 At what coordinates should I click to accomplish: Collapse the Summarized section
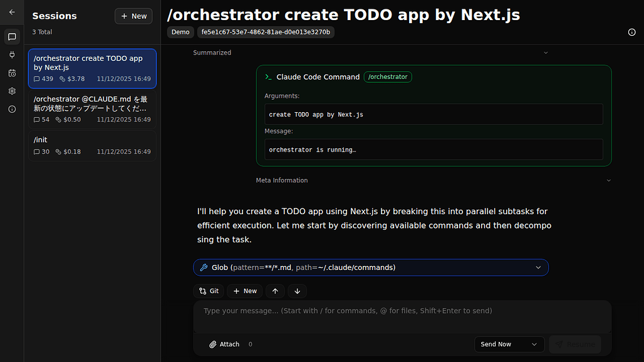pyautogui.click(x=545, y=53)
